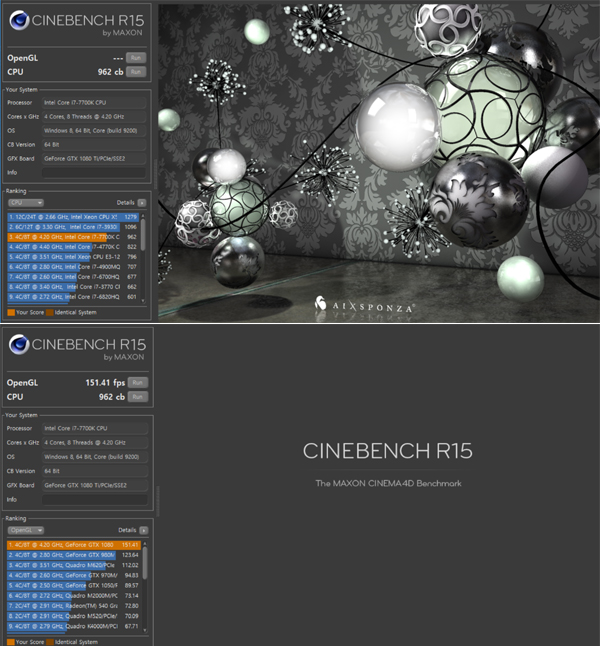Click the Details arrow icon in the CPU ranking panel
This screenshot has height=646, width=600.
pyautogui.click(x=142, y=203)
